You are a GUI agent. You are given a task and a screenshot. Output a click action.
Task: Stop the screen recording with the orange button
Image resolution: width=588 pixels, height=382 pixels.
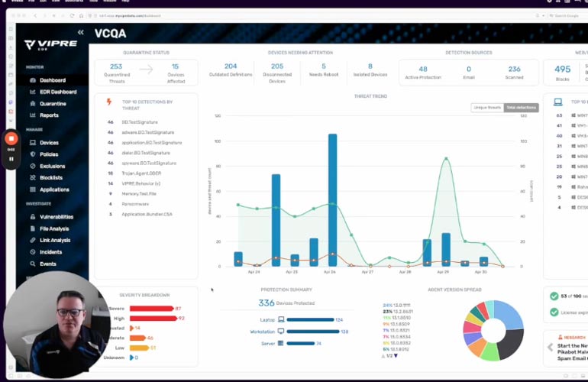[x=11, y=139]
